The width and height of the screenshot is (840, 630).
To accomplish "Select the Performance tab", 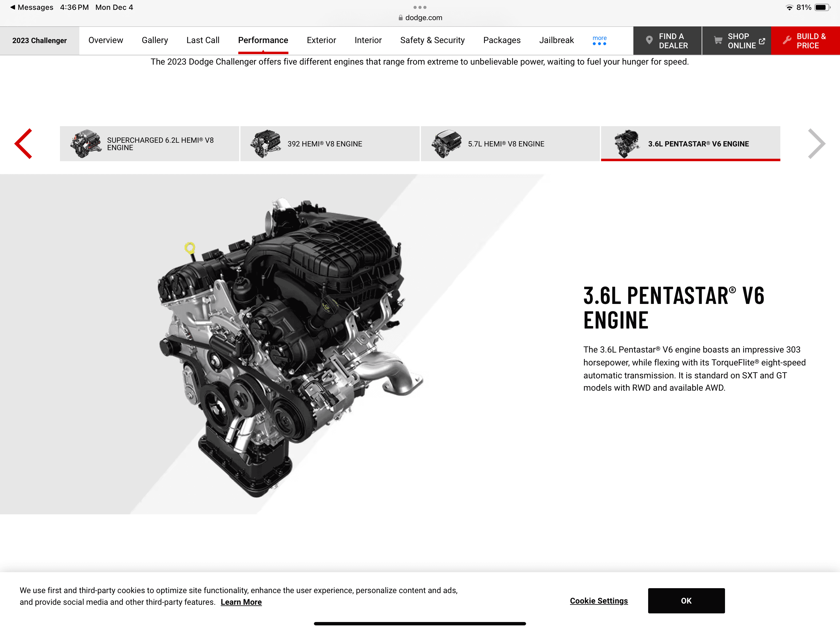I will [263, 40].
